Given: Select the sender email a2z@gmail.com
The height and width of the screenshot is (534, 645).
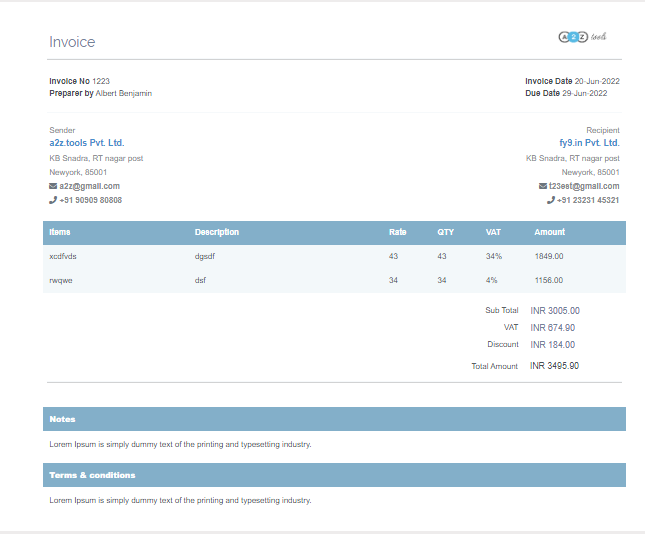Looking at the screenshot, I should [89, 186].
